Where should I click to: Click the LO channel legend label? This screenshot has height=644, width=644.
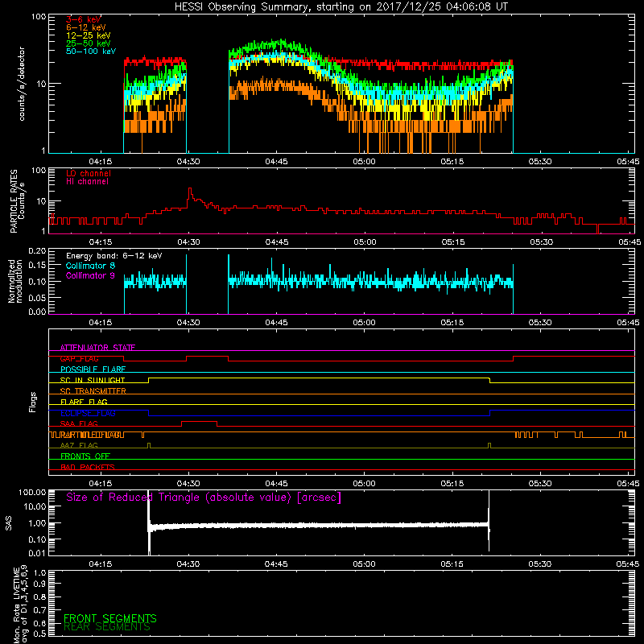(x=89, y=173)
